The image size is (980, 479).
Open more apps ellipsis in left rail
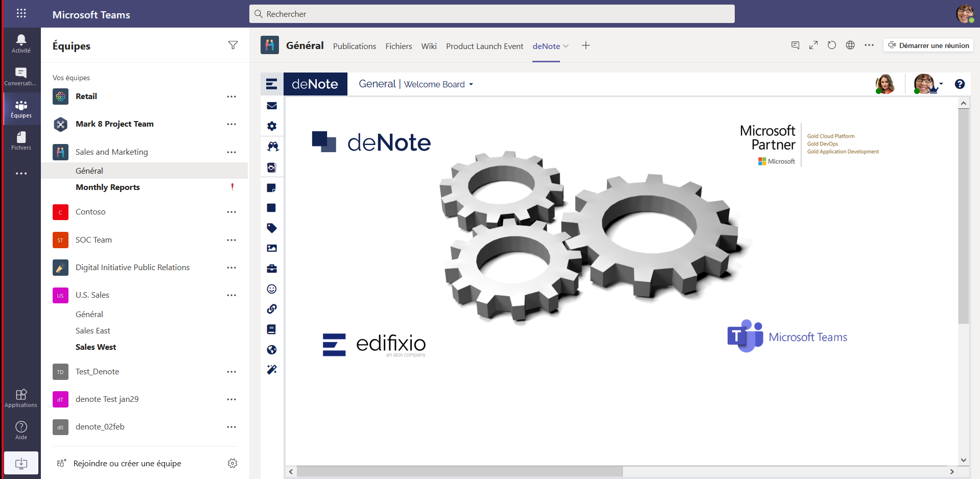pos(21,174)
